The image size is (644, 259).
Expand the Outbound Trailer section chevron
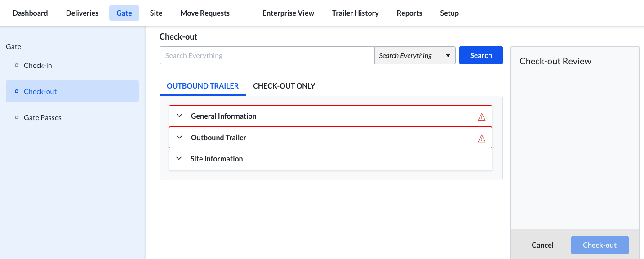click(x=179, y=138)
